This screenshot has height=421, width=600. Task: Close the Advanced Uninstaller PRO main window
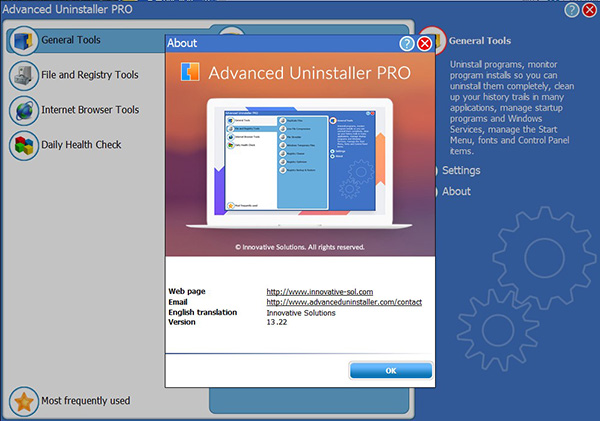(590, 10)
